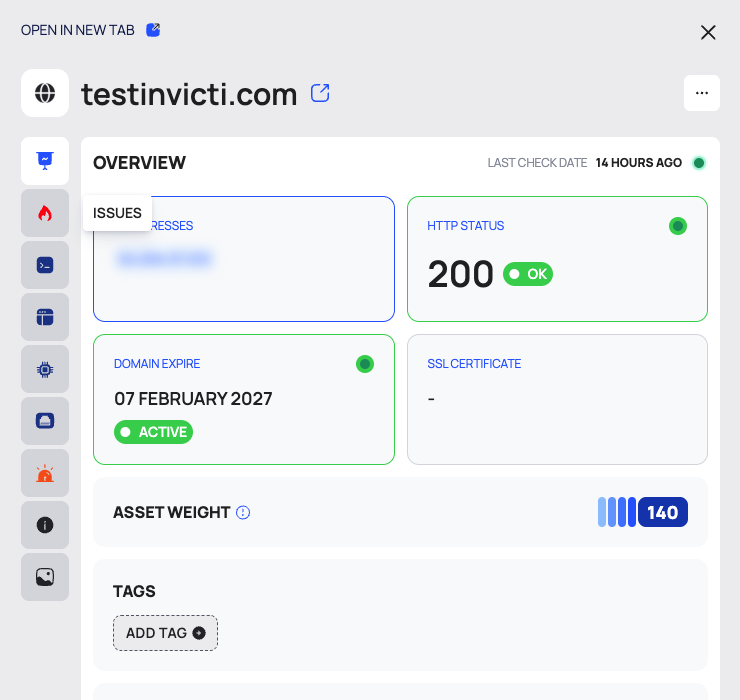Click the ADD TAG button
740x700 pixels.
[x=165, y=633]
